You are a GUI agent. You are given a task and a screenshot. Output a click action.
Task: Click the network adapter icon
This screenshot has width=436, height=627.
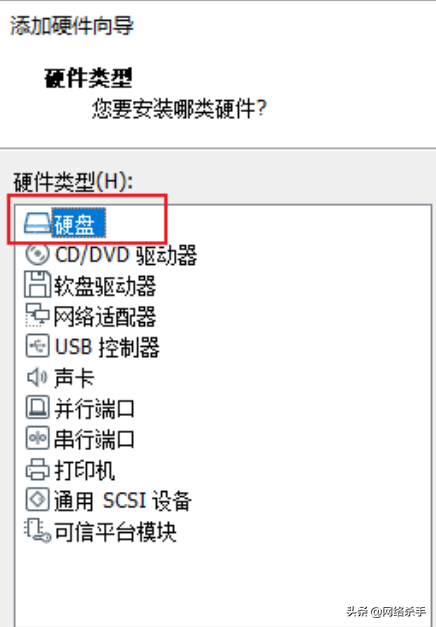(x=37, y=315)
